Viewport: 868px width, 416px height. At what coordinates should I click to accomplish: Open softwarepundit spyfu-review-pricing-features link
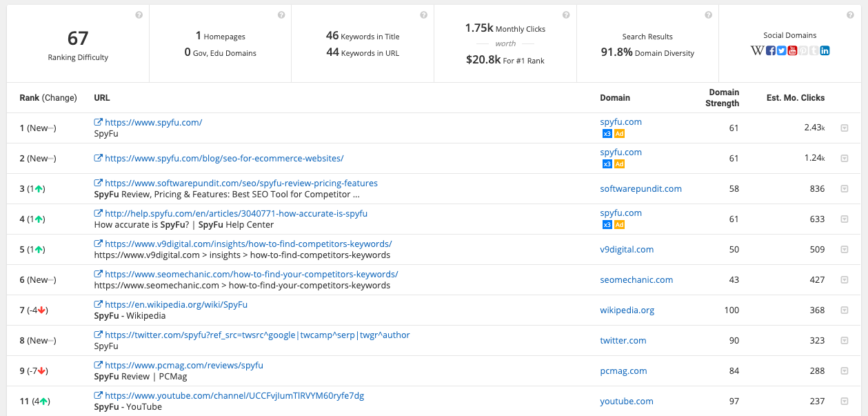[x=241, y=184]
